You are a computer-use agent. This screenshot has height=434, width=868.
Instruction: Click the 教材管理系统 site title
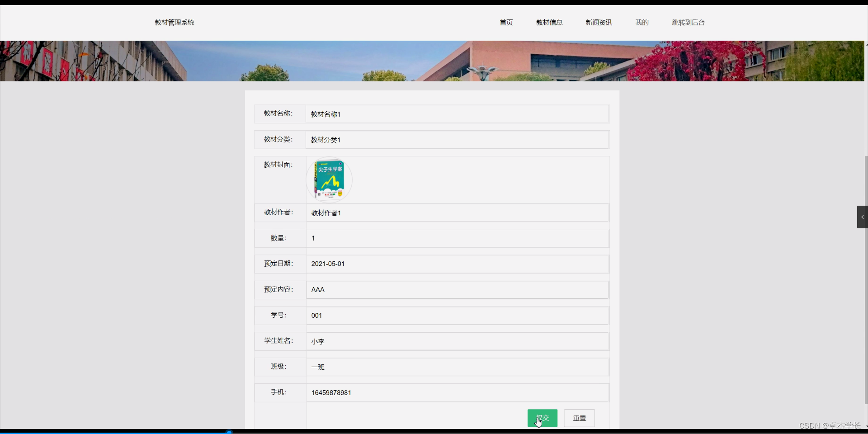tap(174, 22)
